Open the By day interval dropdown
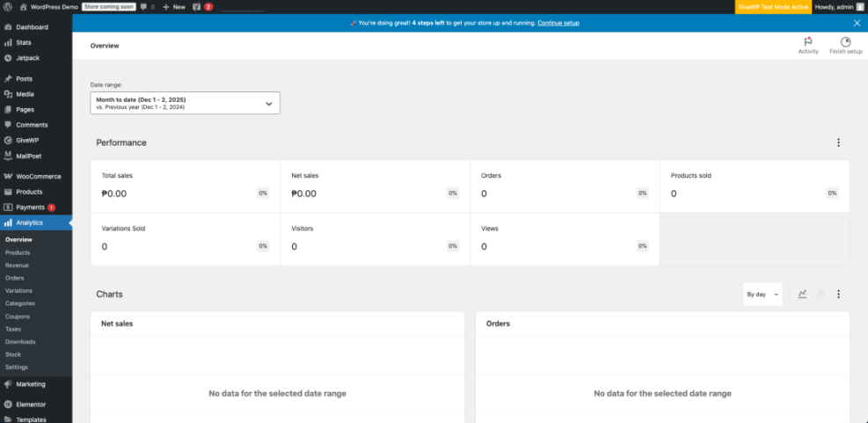 (762, 295)
